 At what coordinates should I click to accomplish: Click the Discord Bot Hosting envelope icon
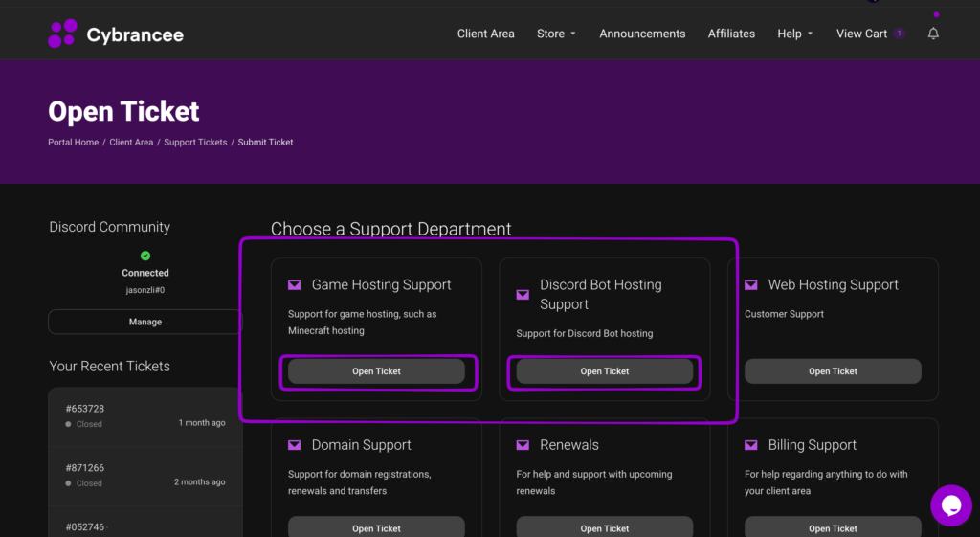523,295
